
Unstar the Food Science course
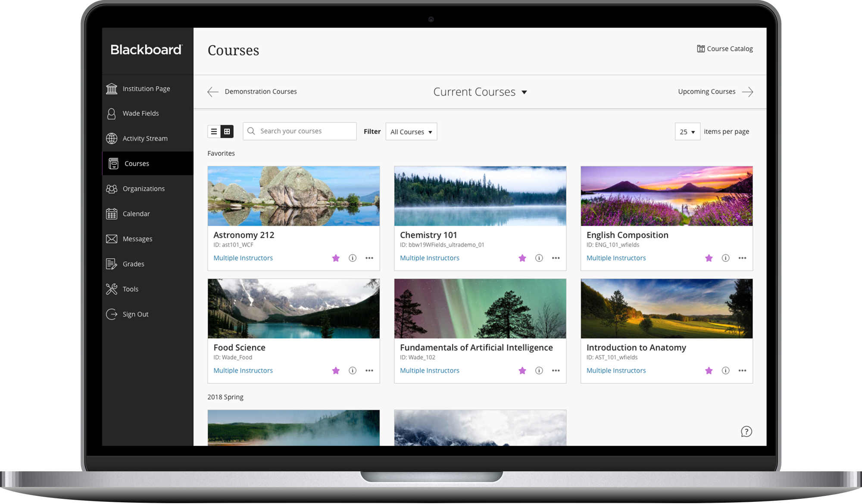click(336, 370)
